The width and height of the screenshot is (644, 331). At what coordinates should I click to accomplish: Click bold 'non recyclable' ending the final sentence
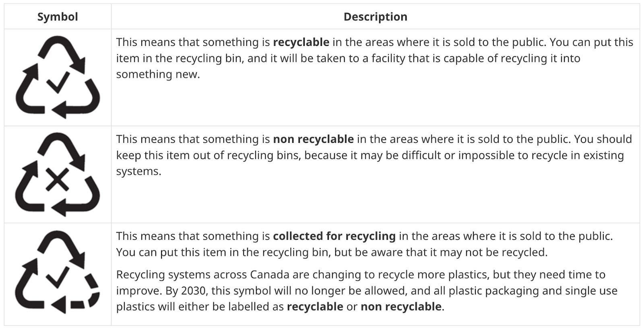tap(401, 307)
